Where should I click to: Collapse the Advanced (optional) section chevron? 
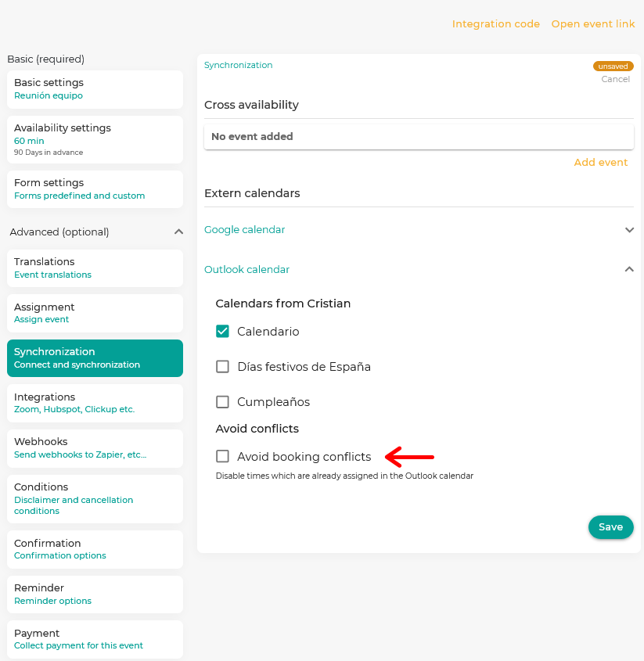(179, 232)
